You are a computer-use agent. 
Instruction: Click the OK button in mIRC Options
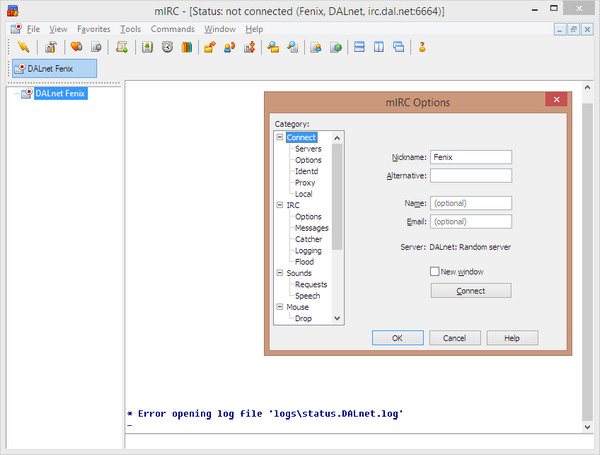(x=397, y=338)
